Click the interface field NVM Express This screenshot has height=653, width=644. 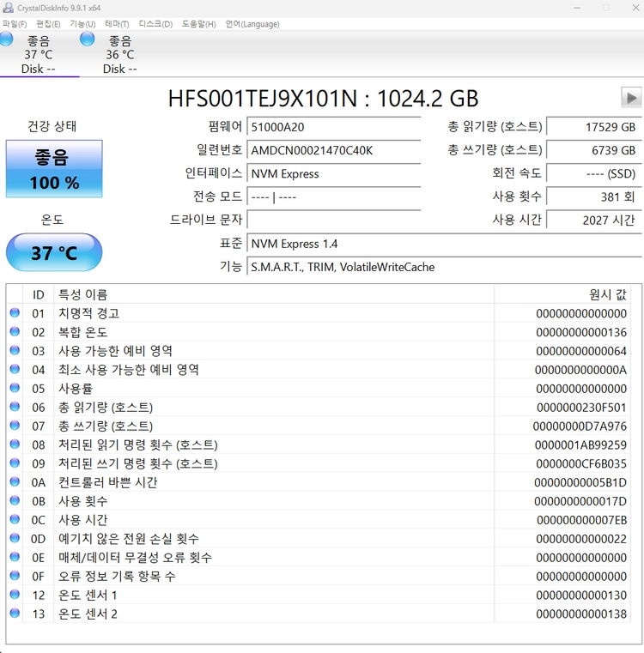pos(334,173)
